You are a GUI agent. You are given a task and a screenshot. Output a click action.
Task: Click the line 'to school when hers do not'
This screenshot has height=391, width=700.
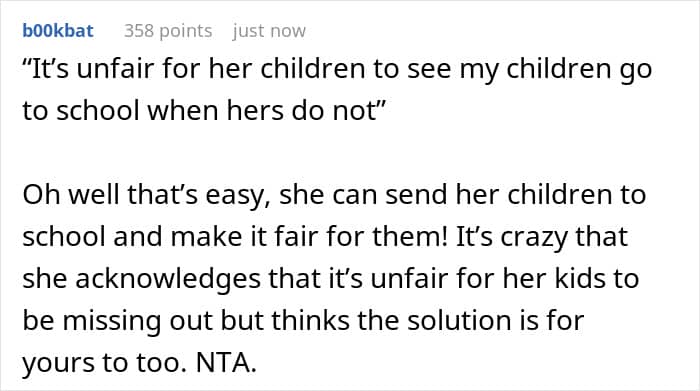tap(204, 110)
